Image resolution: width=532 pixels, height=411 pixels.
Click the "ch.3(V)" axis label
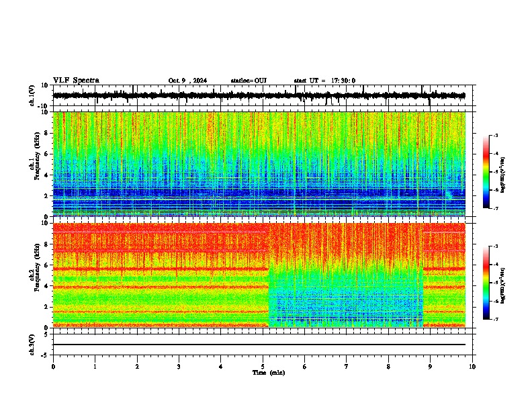(32, 345)
